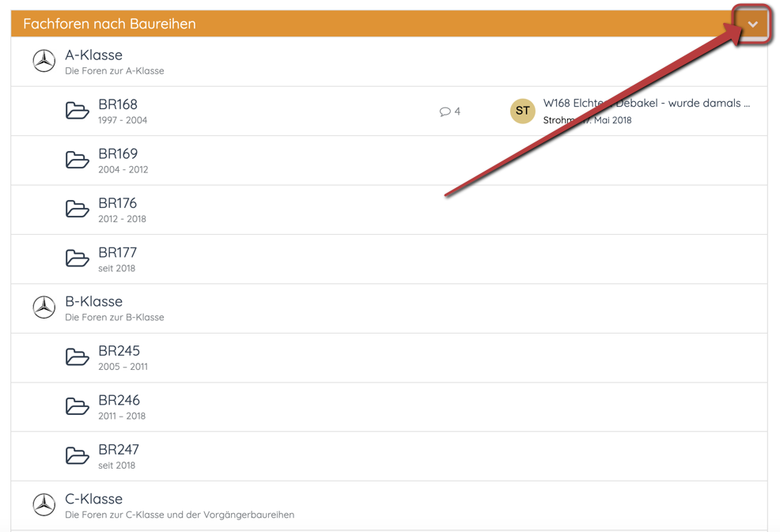The width and height of the screenshot is (780, 532).
Task: Click the BR176 folder icon
Action: 77,209
